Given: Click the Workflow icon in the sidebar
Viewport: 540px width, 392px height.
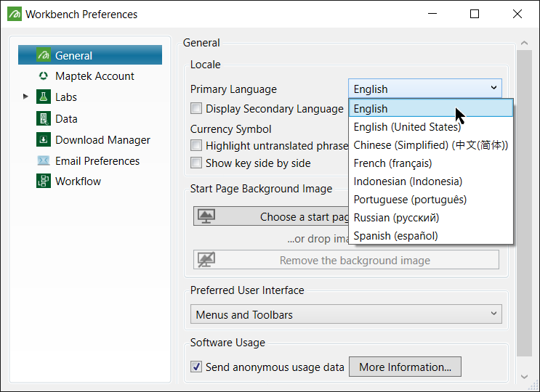Looking at the screenshot, I should coord(44,181).
